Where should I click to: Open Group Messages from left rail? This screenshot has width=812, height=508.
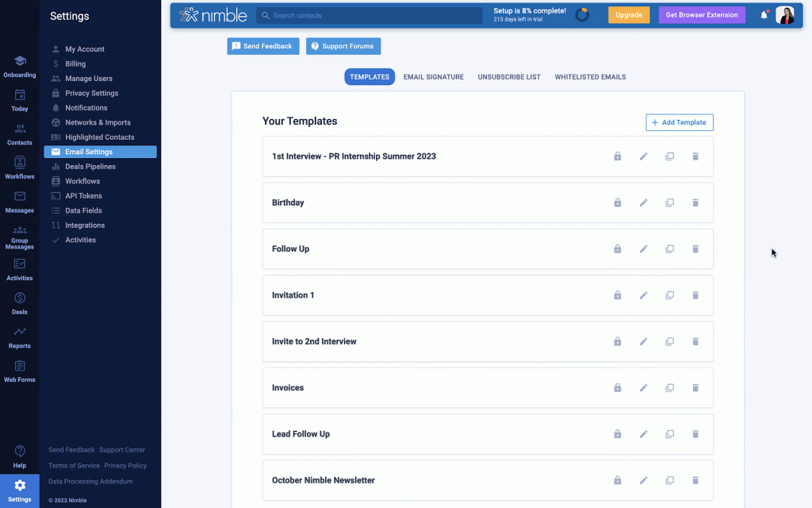(x=20, y=237)
